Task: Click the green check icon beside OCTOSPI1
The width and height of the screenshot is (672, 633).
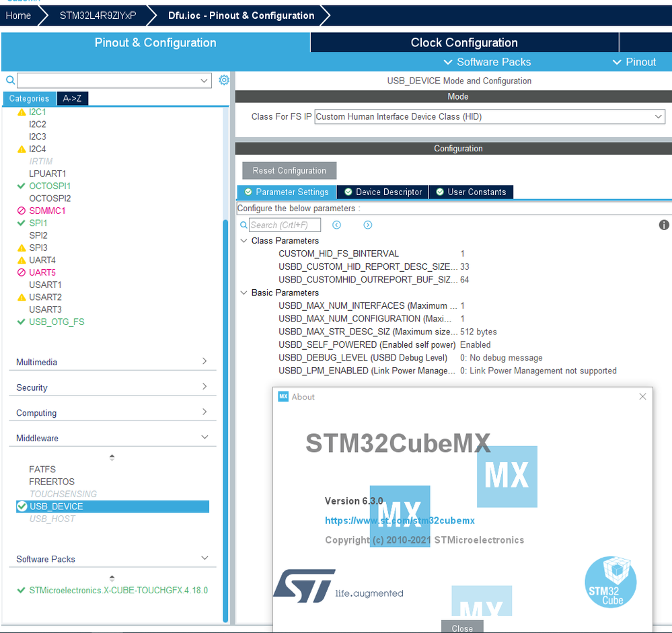Action: click(21, 186)
